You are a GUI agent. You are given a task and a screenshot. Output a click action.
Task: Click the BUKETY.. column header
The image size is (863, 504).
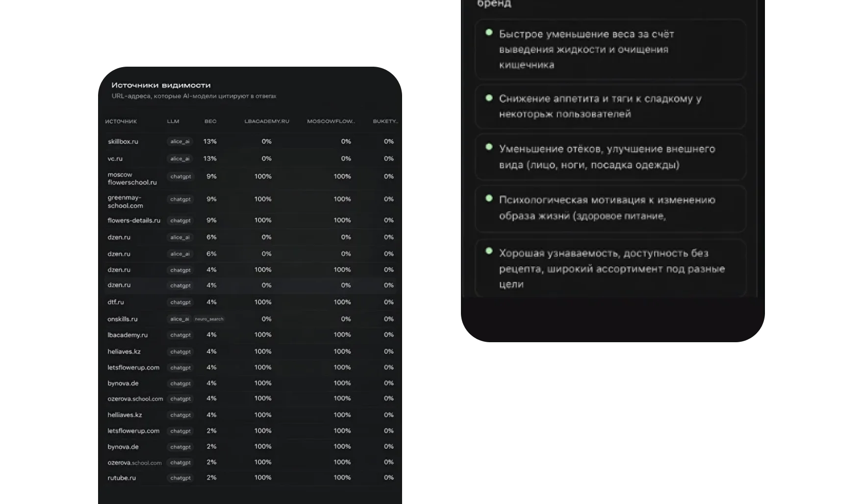(385, 122)
